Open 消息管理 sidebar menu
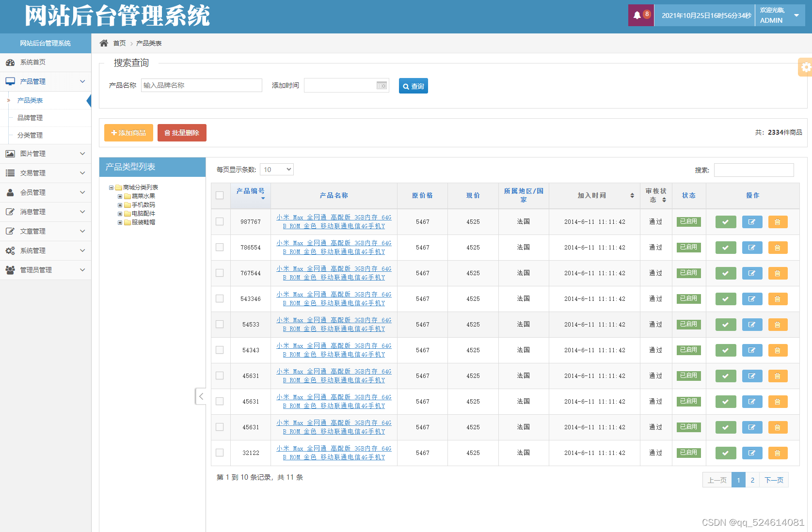 click(46, 212)
